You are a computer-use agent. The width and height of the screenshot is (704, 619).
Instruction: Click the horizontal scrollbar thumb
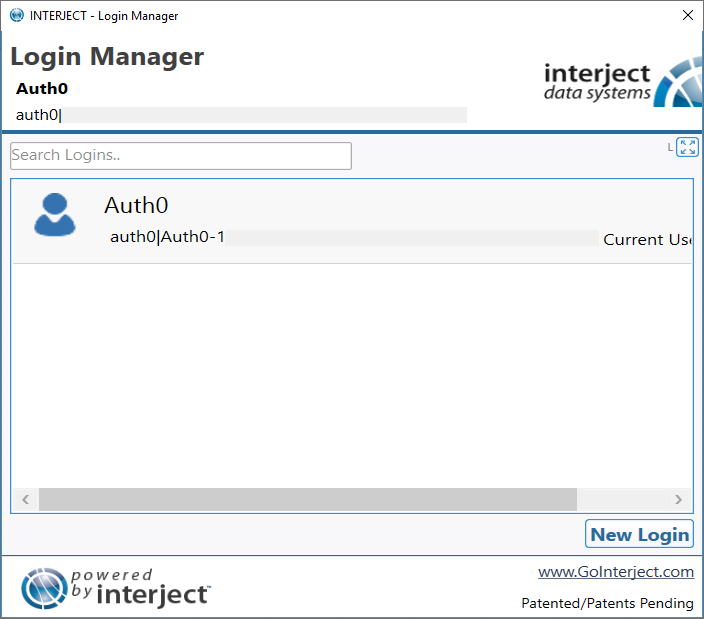(308, 499)
